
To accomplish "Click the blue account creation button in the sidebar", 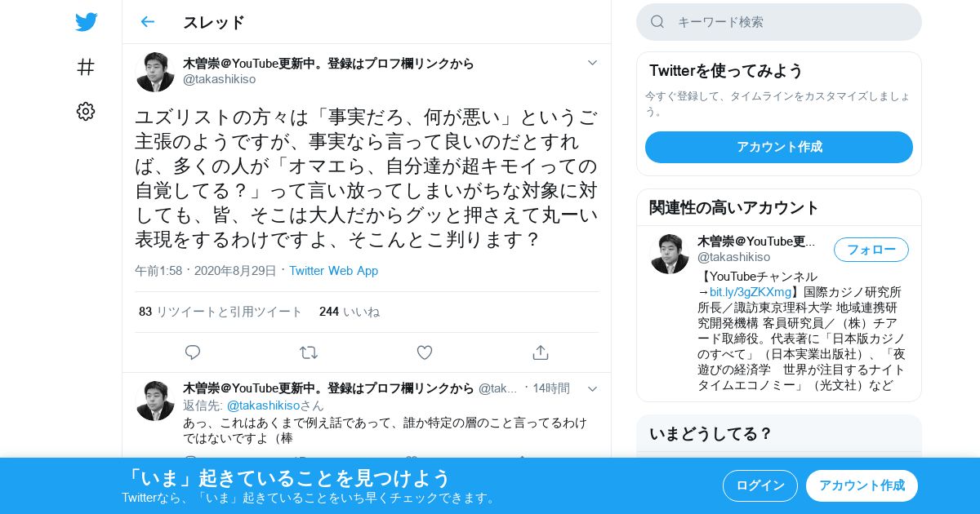I will tap(779, 147).
